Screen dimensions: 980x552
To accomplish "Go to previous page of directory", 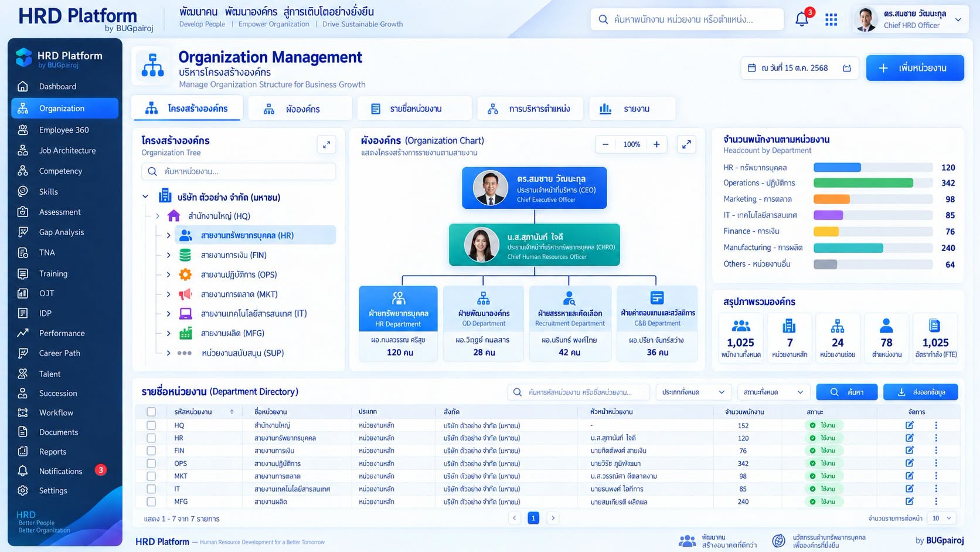I will click(514, 518).
